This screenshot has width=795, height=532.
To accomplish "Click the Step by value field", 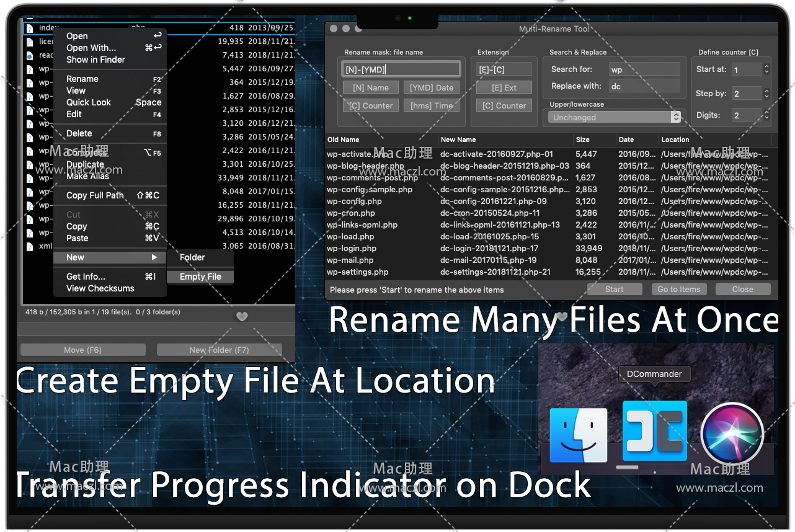I will [747, 94].
